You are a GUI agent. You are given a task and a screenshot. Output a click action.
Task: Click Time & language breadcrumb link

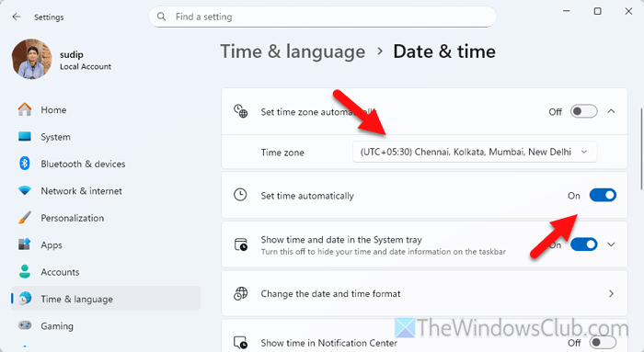pyautogui.click(x=293, y=51)
